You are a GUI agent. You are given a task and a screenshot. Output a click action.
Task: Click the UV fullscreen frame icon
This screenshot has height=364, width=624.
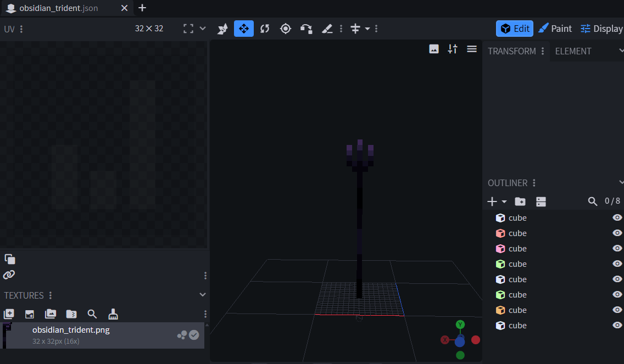click(188, 29)
